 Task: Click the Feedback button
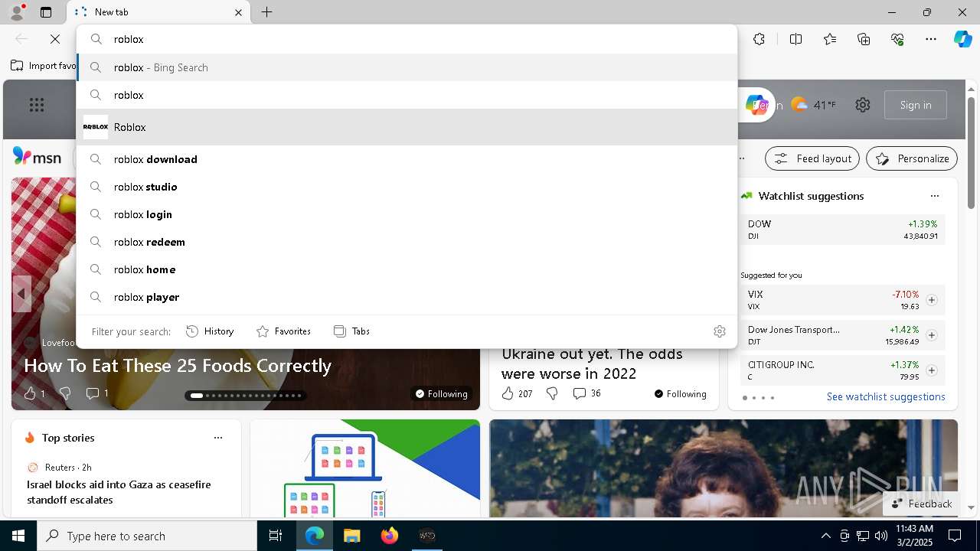click(x=922, y=504)
